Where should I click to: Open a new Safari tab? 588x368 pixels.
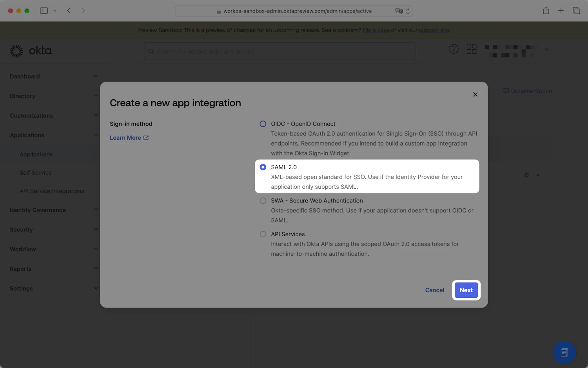pos(561,11)
